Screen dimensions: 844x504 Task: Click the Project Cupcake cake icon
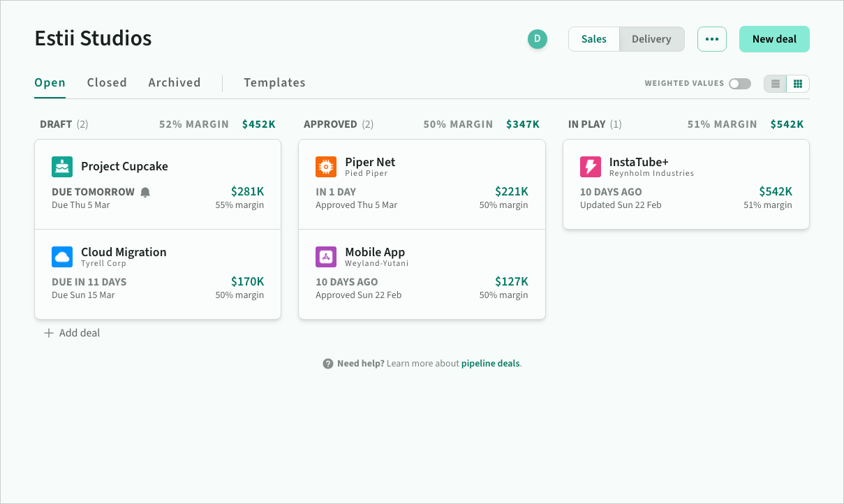pos(62,167)
